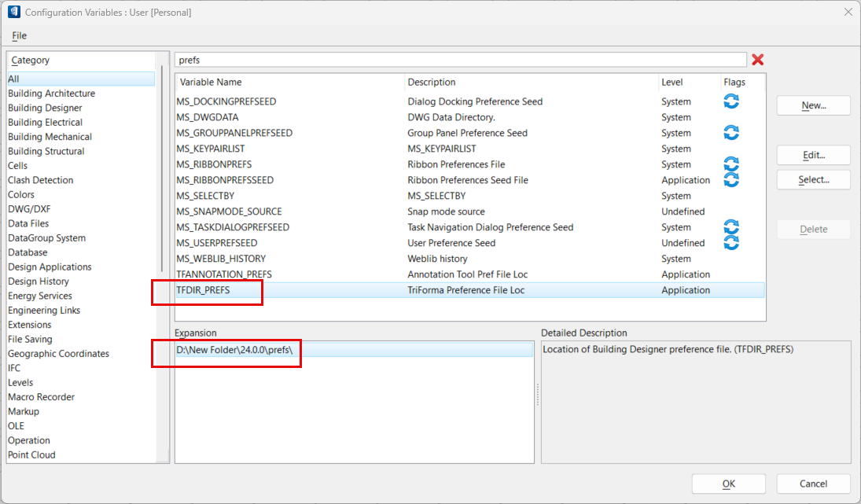Click inside the prefs search field

pos(460,60)
